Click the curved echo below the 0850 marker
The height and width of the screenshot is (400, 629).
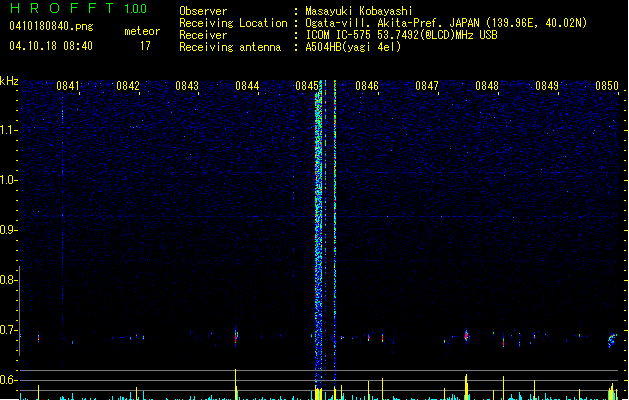[612, 340]
